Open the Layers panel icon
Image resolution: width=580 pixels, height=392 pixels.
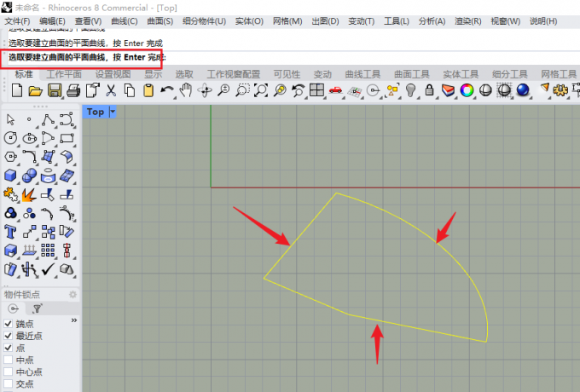[x=448, y=90]
